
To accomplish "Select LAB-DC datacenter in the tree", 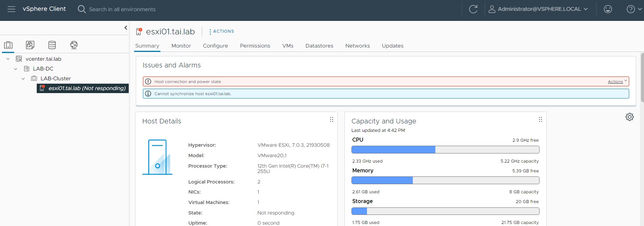I will coord(43,69).
